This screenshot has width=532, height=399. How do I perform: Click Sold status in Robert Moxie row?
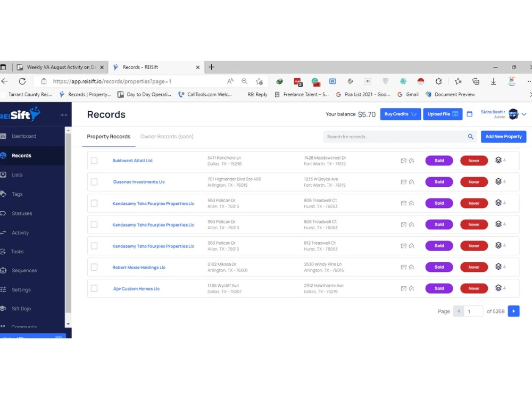click(439, 267)
